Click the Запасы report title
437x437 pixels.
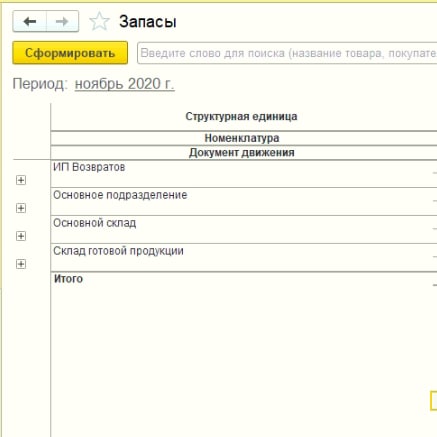(x=148, y=22)
